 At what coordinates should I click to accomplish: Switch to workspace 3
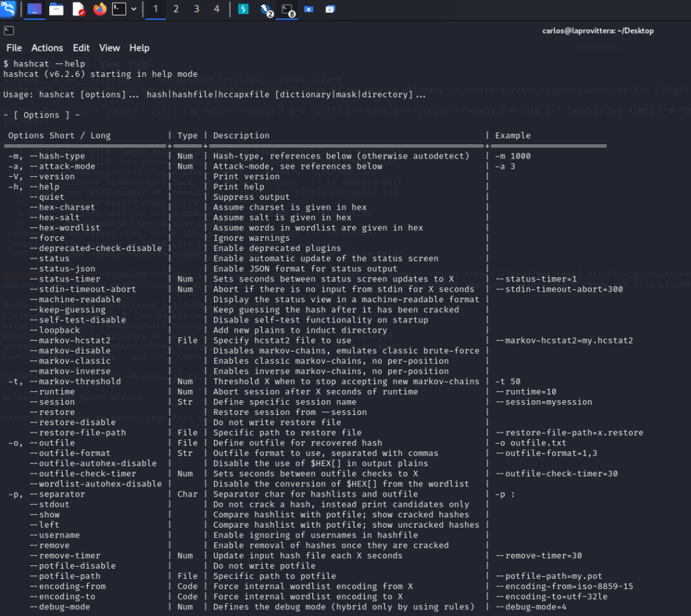196,9
